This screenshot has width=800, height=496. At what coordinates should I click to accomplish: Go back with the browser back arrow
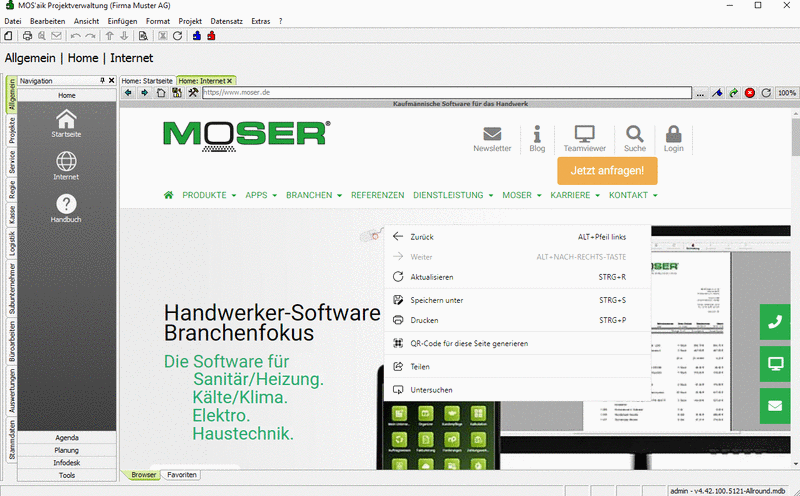129,93
